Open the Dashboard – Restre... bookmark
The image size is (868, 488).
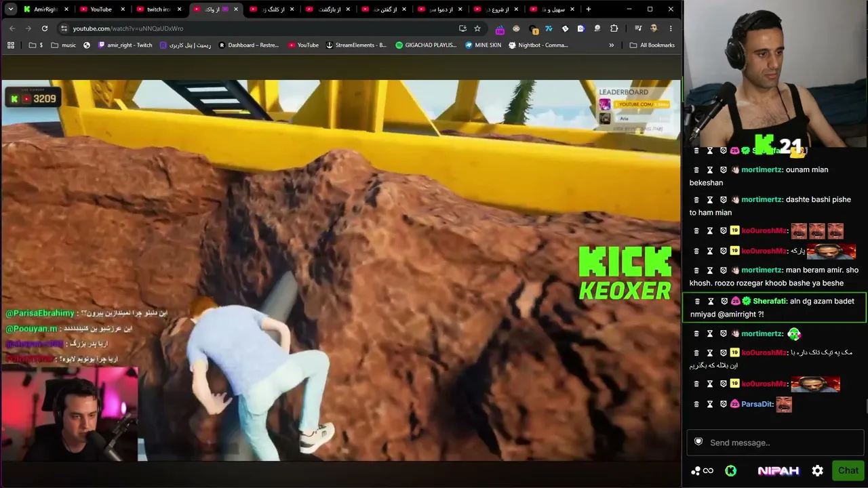tap(250, 45)
